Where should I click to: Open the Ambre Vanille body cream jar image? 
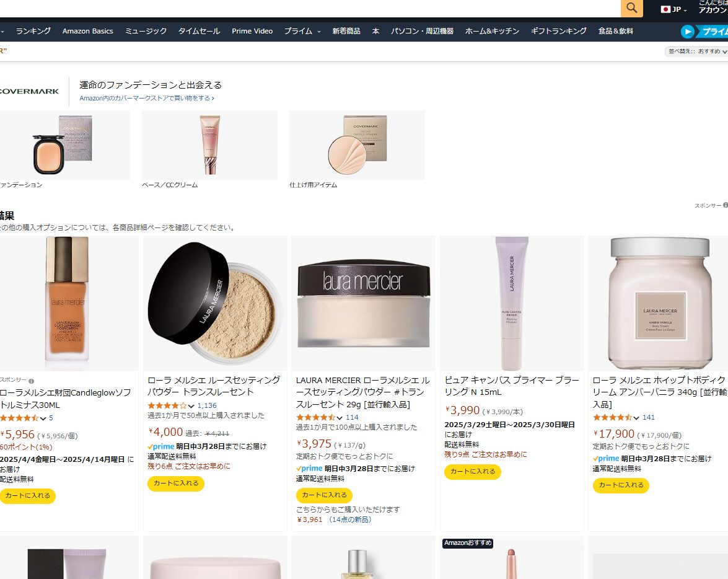(660, 303)
